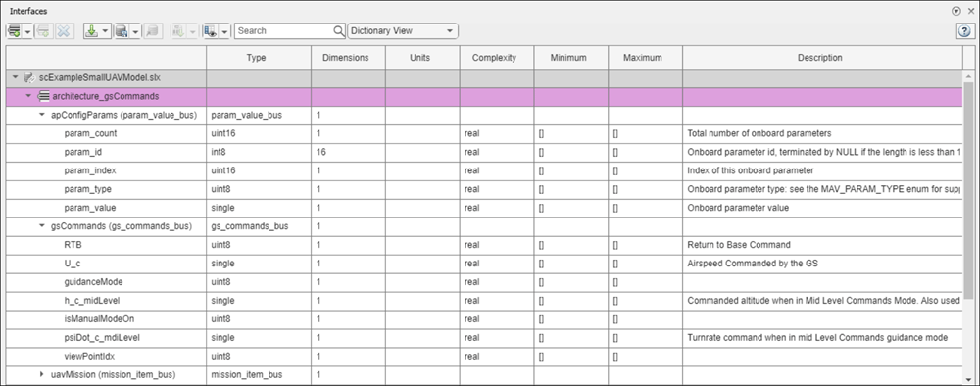Click the Description column header
The width and height of the screenshot is (980, 386).
[822, 58]
